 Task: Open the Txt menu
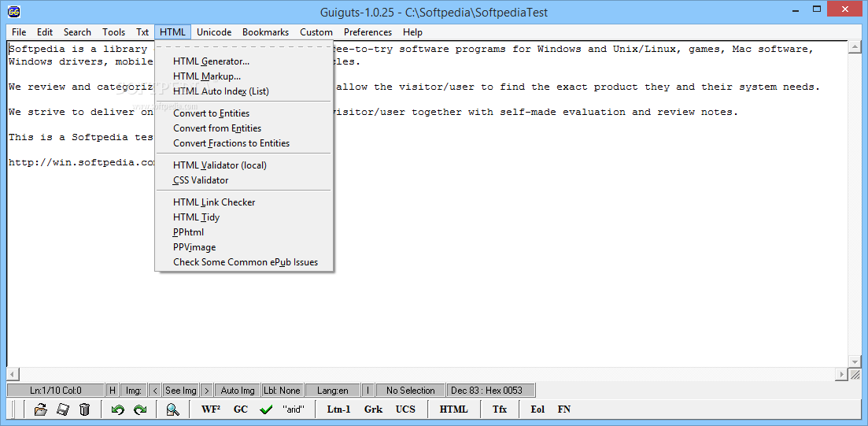142,32
